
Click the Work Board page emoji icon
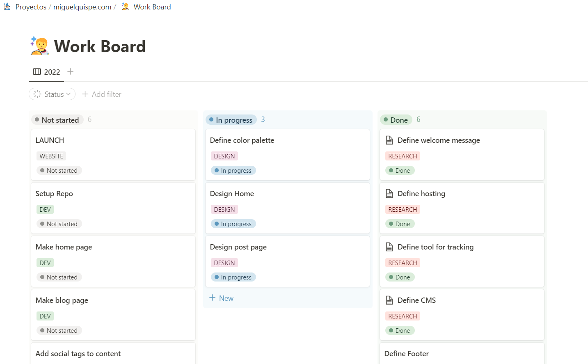(x=39, y=46)
